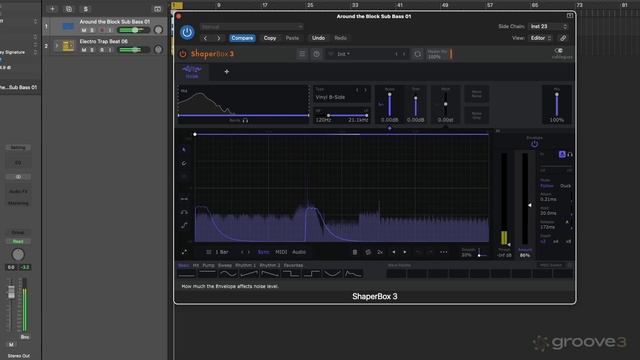Screen dimensions: 640x360
Task: Click the Compare button
Action: click(242, 38)
